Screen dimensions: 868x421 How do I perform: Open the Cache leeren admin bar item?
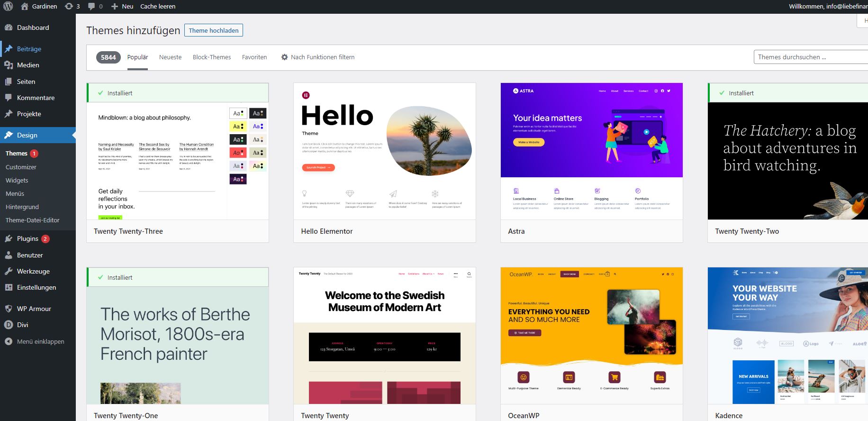tap(158, 6)
